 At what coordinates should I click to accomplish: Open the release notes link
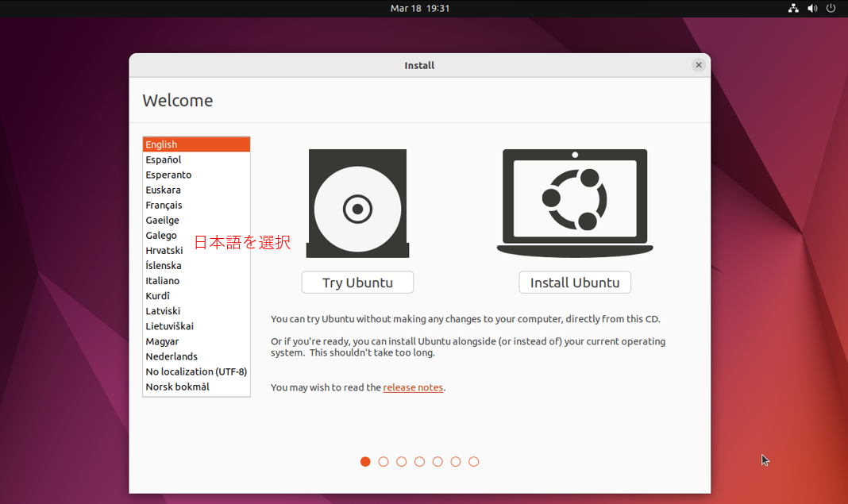[x=413, y=387]
